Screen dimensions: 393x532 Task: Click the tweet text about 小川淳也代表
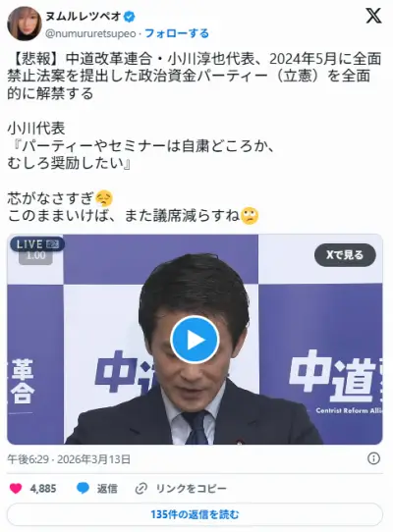click(195, 76)
